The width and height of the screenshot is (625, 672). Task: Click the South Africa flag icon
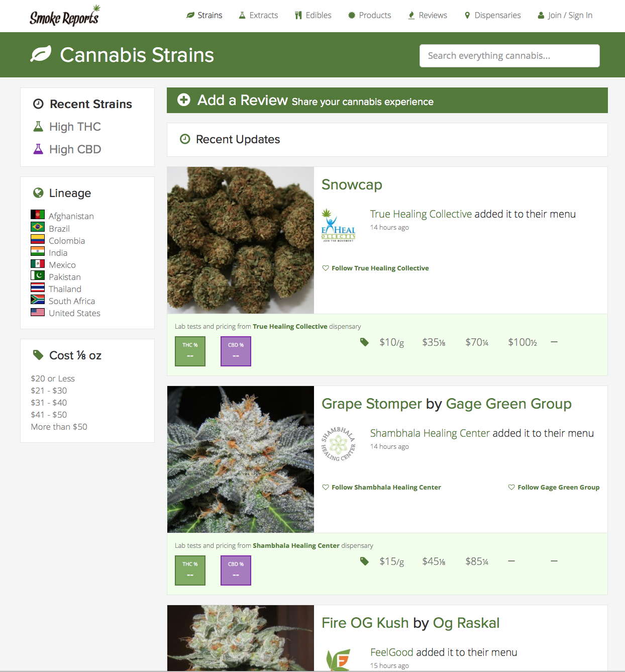[x=38, y=300]
